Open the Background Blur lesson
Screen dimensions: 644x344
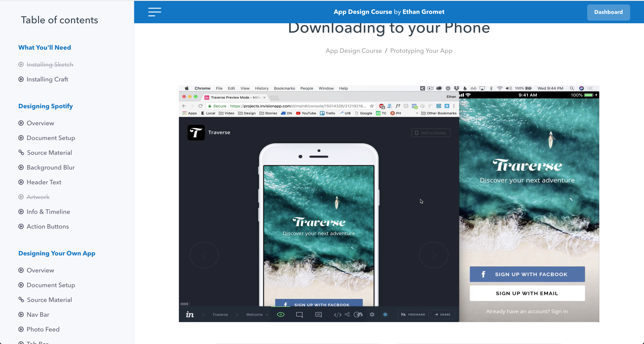(x=51, y=167)
